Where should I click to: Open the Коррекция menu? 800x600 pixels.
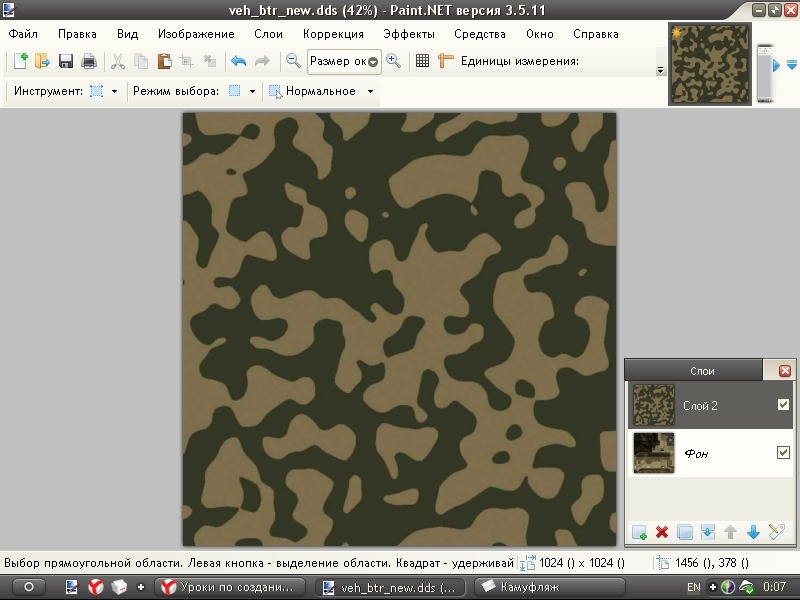pyautogui.click(x=333, y=34)
